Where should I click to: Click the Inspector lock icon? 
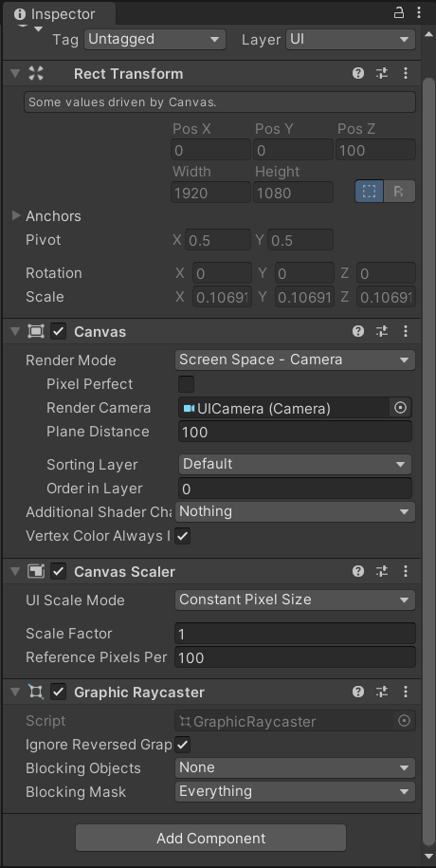[x=398, y=12]
